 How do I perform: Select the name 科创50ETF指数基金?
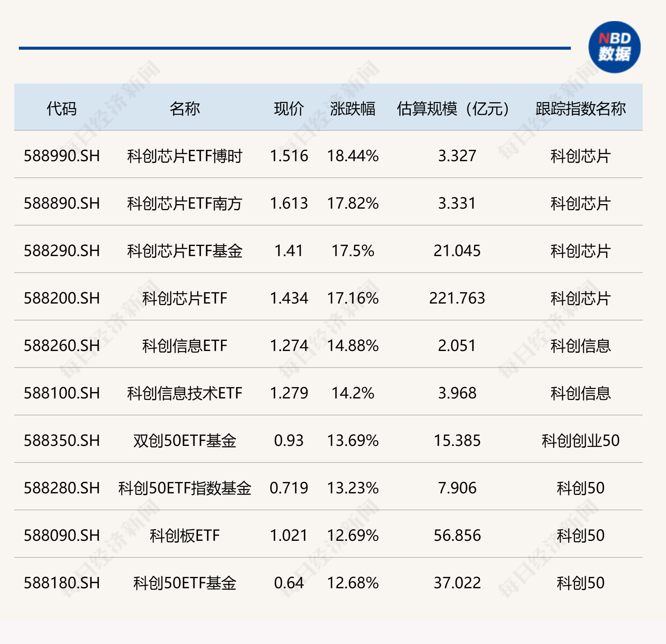pyautogui.click(x=185, y=488)
